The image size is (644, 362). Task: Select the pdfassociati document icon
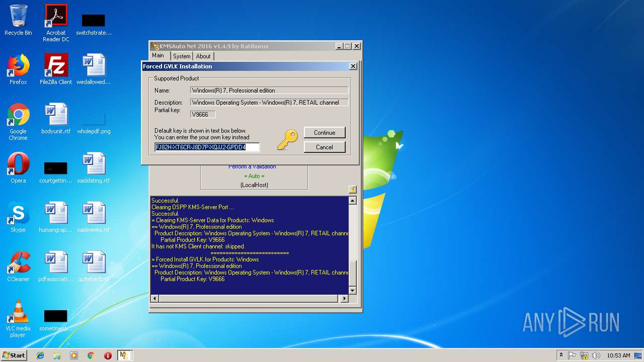(56, 266)
